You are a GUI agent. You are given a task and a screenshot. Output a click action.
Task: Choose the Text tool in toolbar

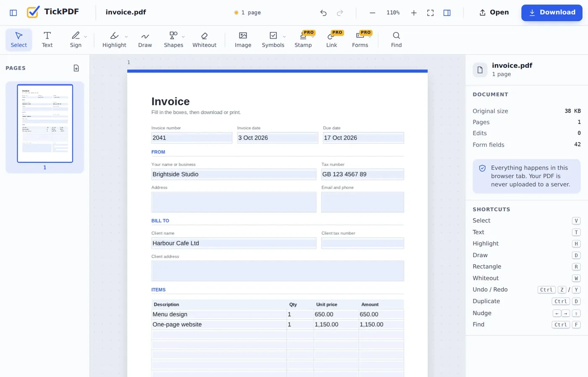[47, 40]
